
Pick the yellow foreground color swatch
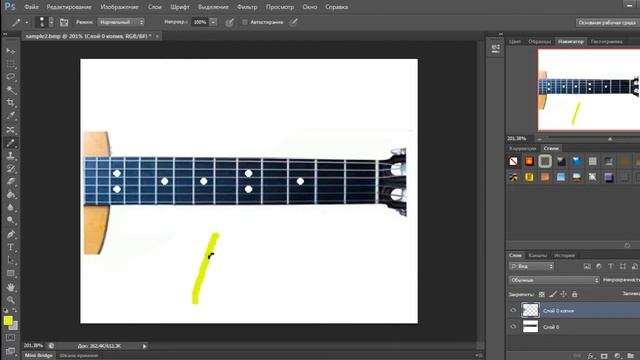click(x=8, y=321)
